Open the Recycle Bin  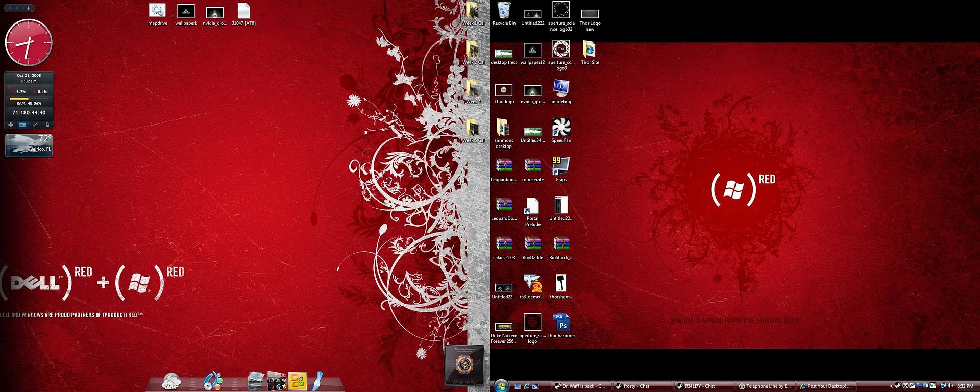click(504, 14)
